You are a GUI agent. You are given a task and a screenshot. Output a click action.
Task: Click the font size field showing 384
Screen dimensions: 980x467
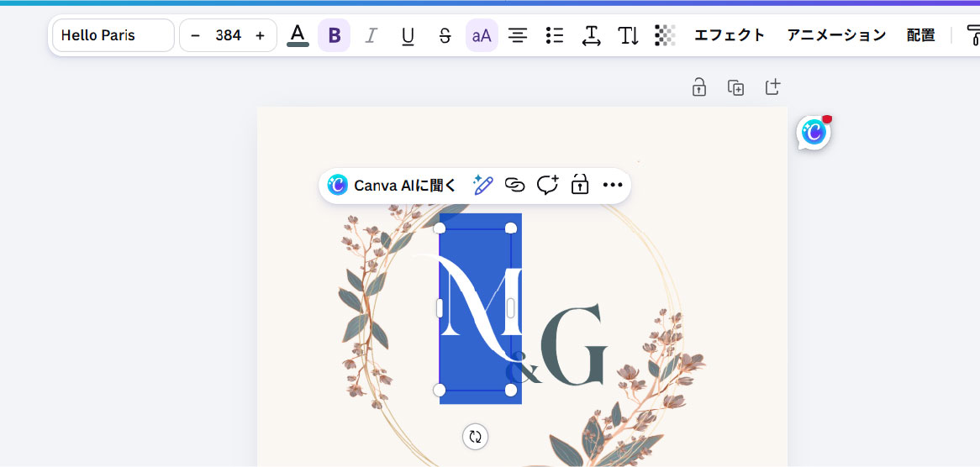(x=228, y=35)
